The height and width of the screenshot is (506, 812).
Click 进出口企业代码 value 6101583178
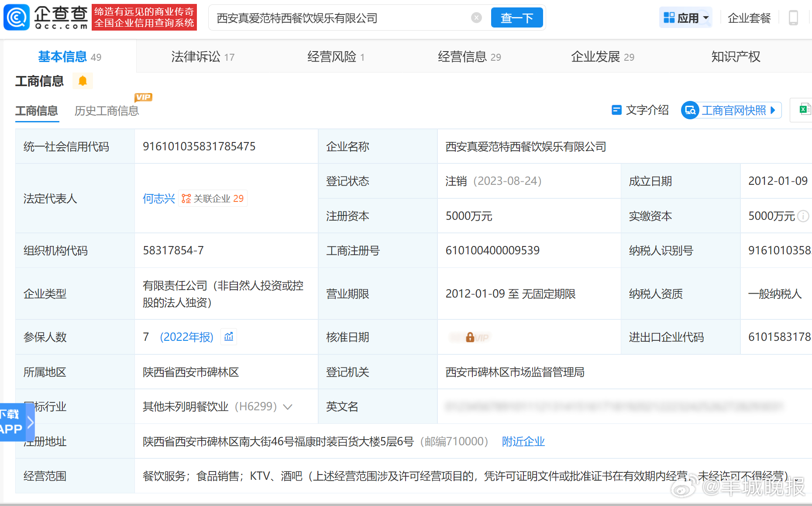(x=780, y=337)
